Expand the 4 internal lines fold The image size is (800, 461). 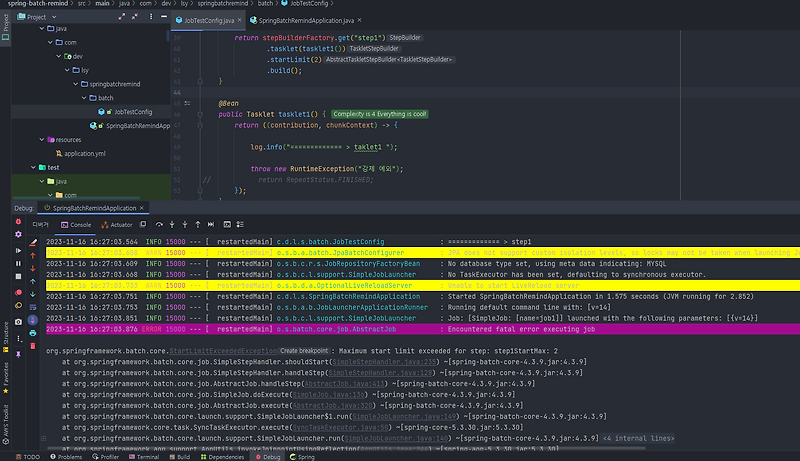click(638, 438)
